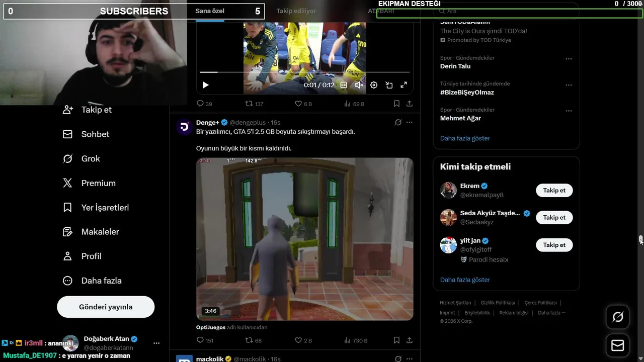This screenshot has width=644, height=362.
Task: Open Ekrem's profile avatar
Action: (x=448, y=191)
